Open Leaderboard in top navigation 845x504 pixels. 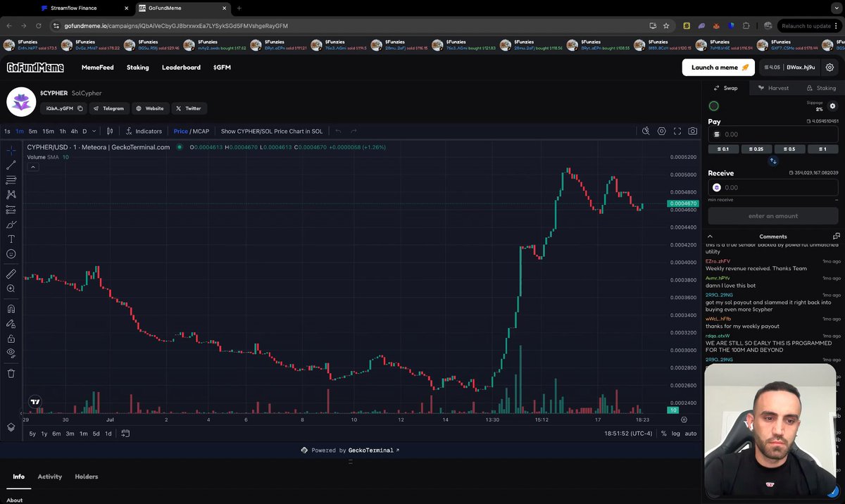coord(181,68)
